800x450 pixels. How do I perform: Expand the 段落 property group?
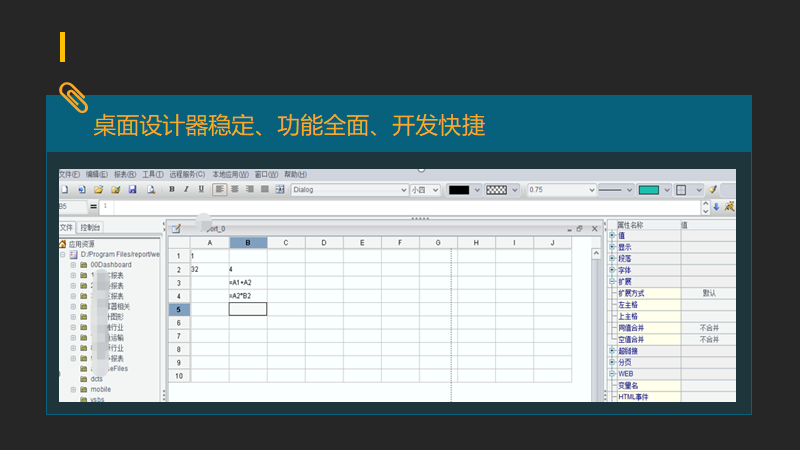(612, 258)
